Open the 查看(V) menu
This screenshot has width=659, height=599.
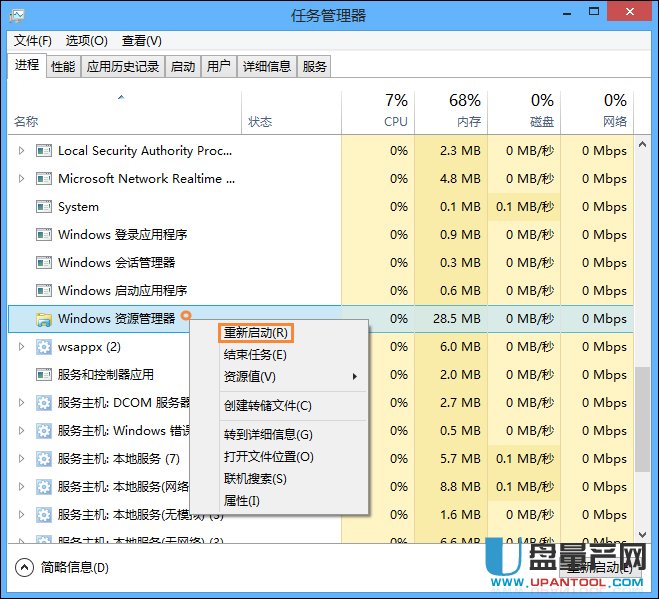[142, 41]
